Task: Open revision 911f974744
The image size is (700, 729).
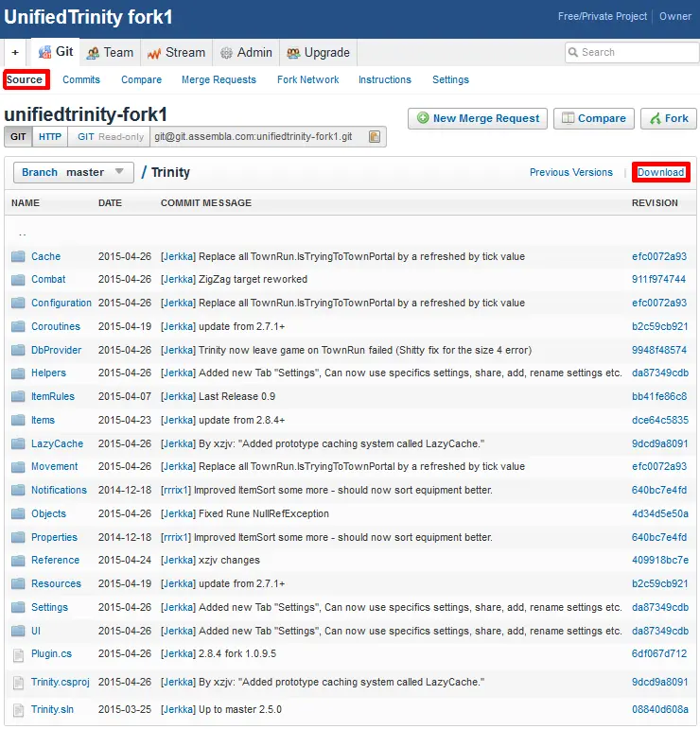Action: click(x=658, y=280)
